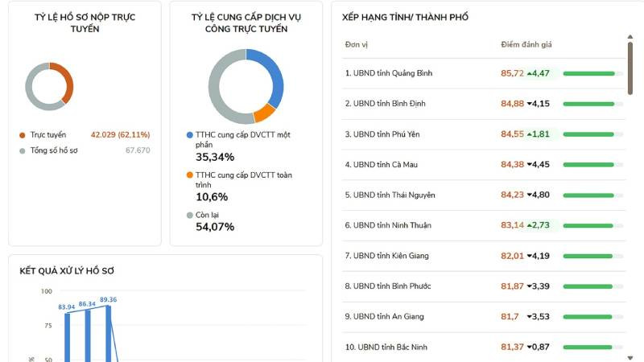The height and width of the screenshot is (362, 644).
Task: Click the orange dot beside the Trực tuyến legend
Action: tap(23, 135)
